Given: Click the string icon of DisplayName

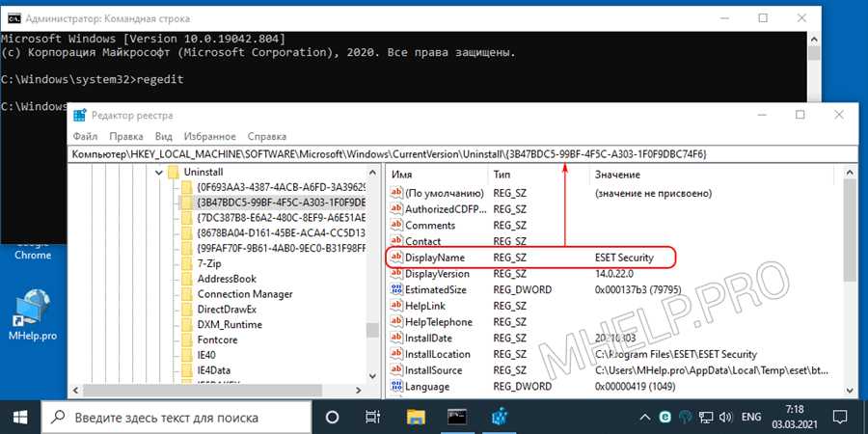Looking at the screenshot, I should (397, 258).
